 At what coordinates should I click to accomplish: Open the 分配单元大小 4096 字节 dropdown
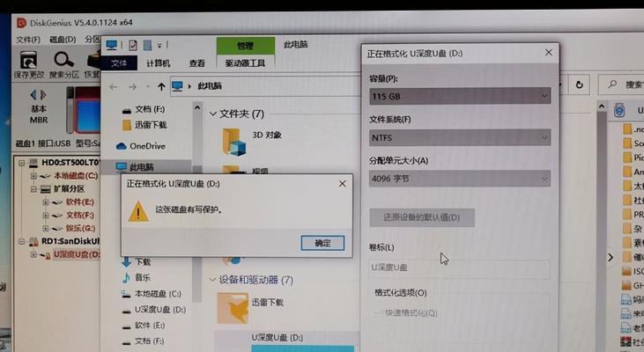[460, 179]
